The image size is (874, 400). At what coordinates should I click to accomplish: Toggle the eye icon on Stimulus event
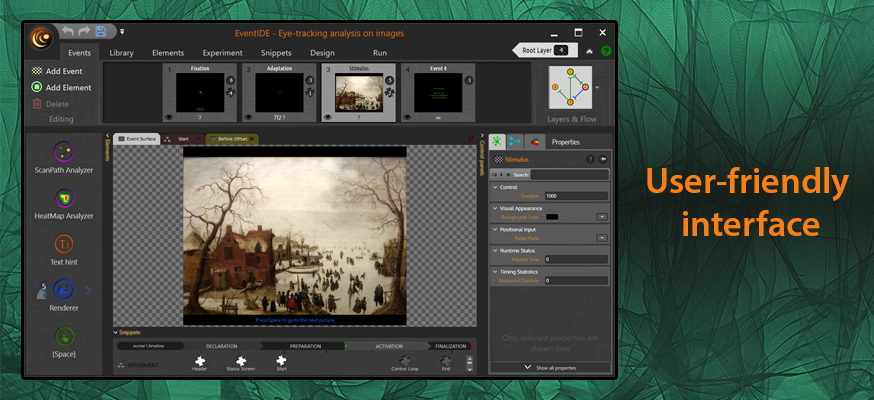click(x=328, y=117)
